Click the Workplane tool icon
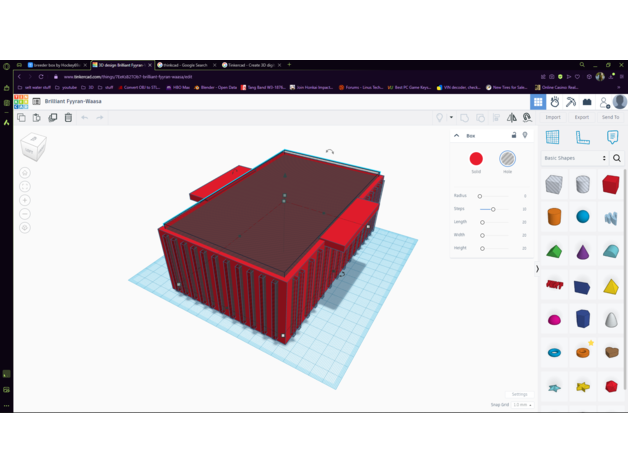Image resolution: width=628 pixels, height=472 pixels. click(553, 137)
